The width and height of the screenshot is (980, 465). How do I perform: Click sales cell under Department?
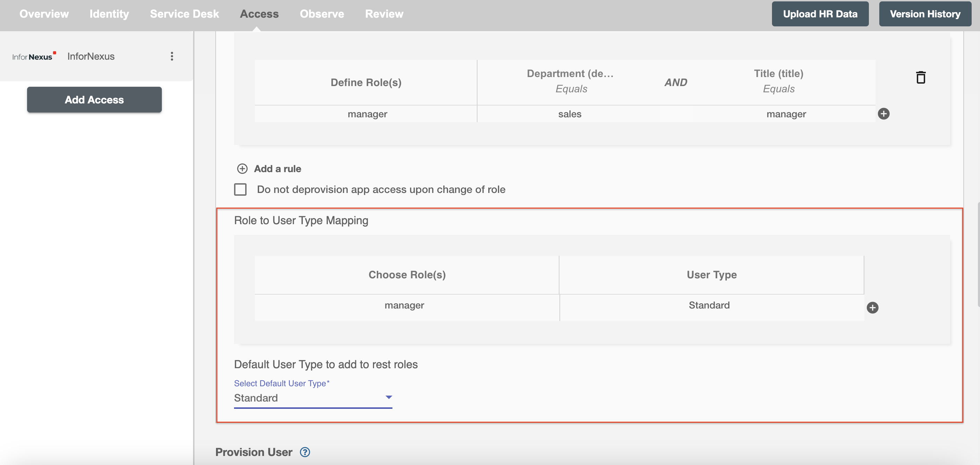570,114
